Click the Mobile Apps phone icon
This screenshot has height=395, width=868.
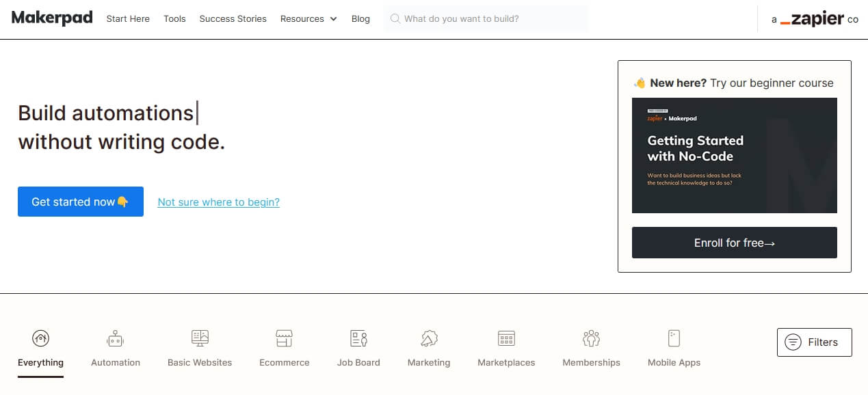(x=673, y=338)
